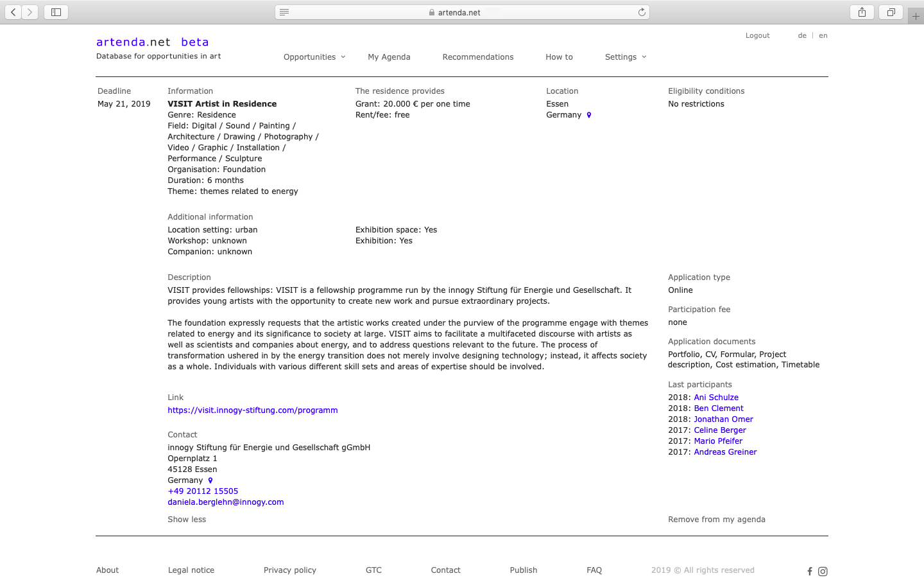Expand the Opportunities dropdown menu

click(314, 57)
